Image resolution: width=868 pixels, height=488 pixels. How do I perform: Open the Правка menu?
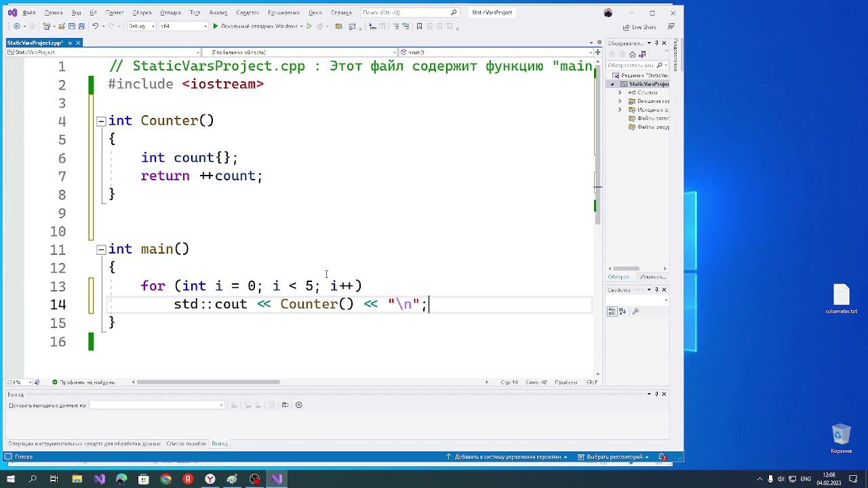tap(53, 13)
